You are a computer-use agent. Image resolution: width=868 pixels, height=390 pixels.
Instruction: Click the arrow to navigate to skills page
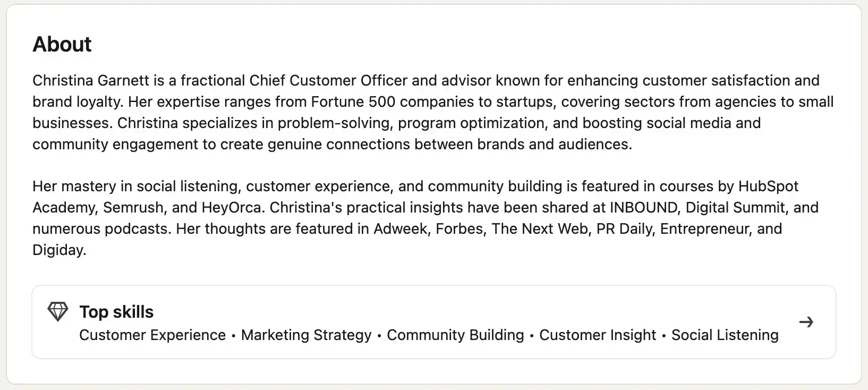click(806, 321)
